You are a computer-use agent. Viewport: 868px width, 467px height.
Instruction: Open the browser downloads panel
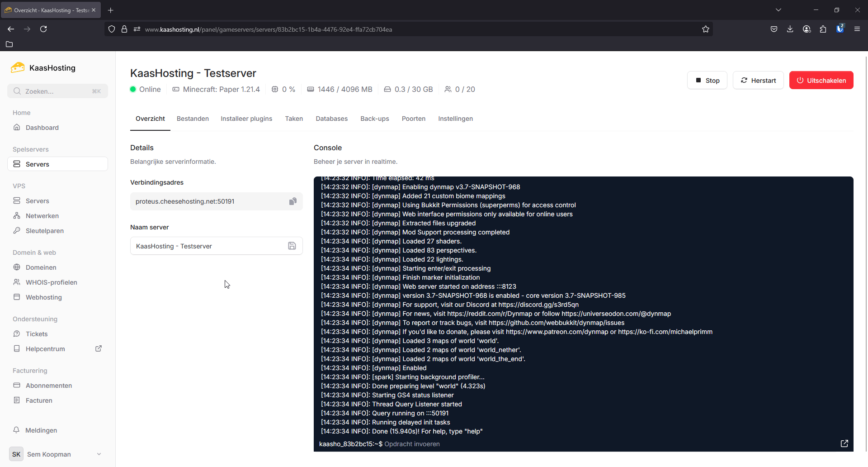[x=790, y=29]
